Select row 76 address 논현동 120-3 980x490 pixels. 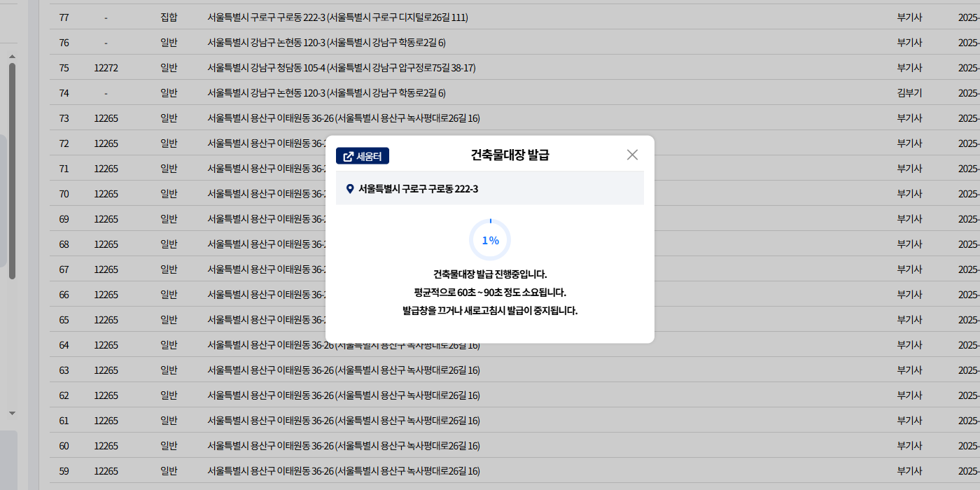click(x=326, y=43)
